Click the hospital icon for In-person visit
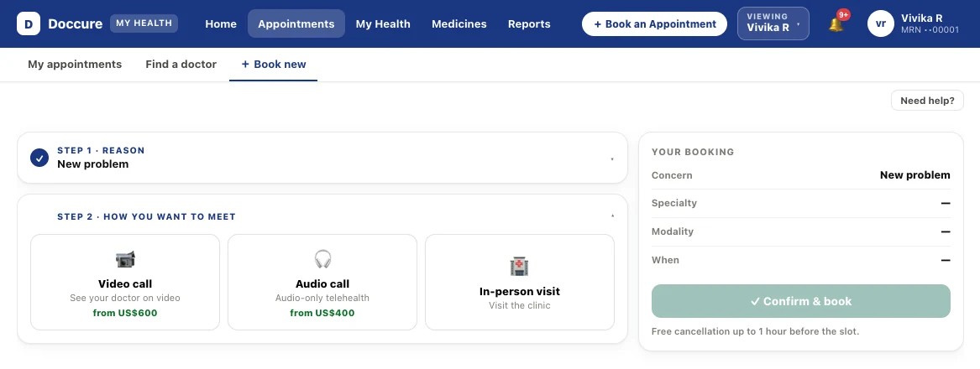The height and width of the screenshot is (369, 980). pyautogui.click(x=519, y=267)
